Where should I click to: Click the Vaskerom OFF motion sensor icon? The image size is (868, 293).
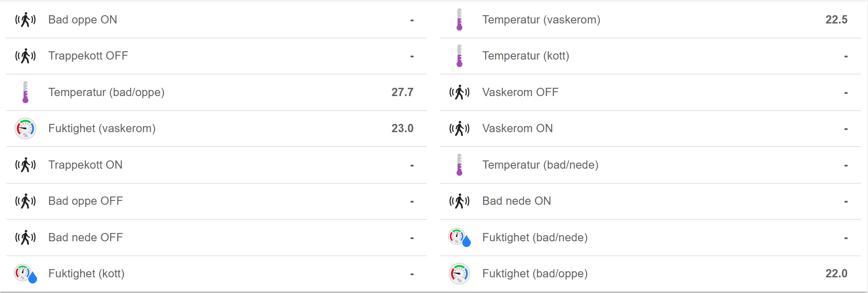point(459,93)
